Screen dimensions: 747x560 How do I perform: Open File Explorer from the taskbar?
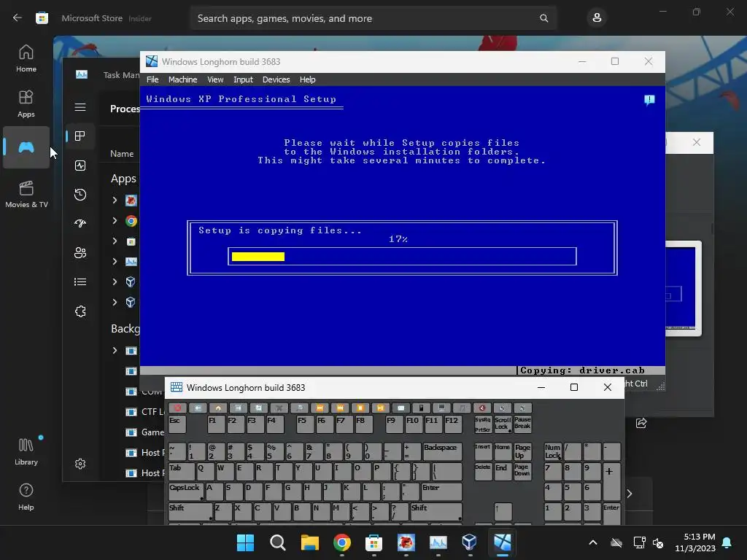point(309,542)
